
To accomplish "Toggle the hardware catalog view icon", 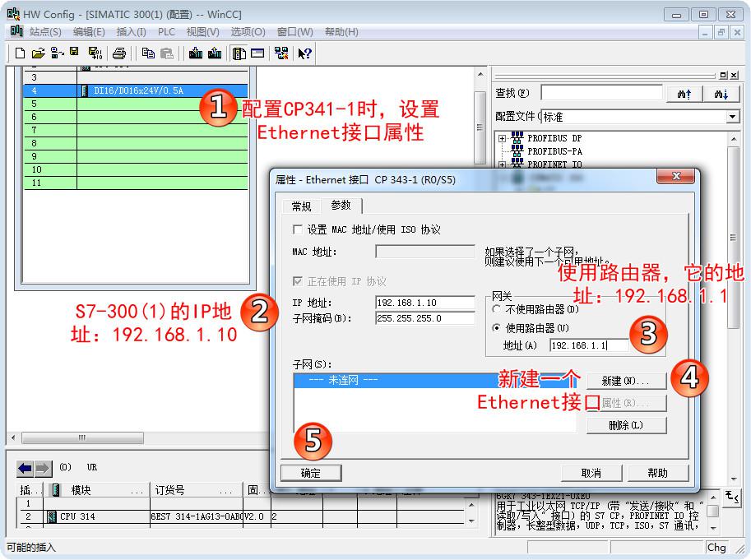I will pyautogui.click(x=239, y=53).
